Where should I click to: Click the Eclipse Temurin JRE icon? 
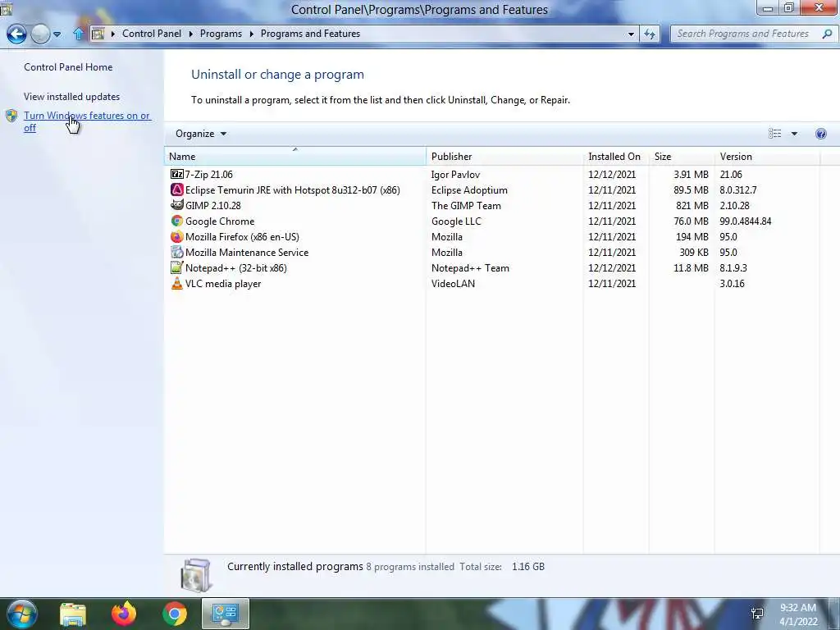[177, 189]
